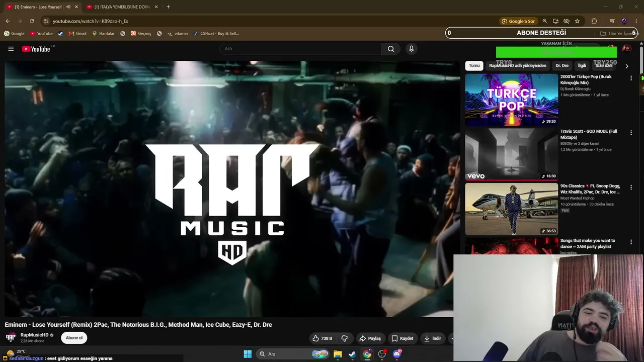Open the CSFloat bookmark
Screen dimensions: 644x362
pyautogui.click(x=216, y=34)
